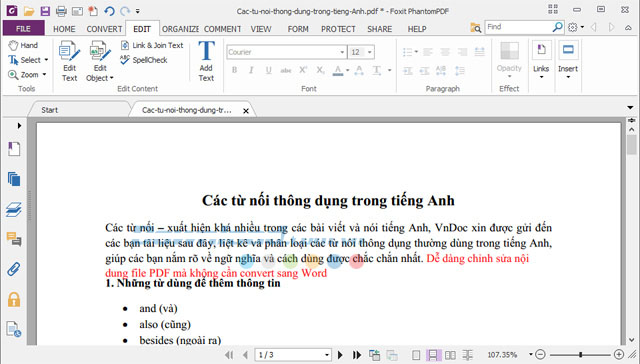Image resolution: width=640 pixels, height=364 pixels.
Task: Open the Start document tab
Action: pyautogui.click(x=50, y=110)
